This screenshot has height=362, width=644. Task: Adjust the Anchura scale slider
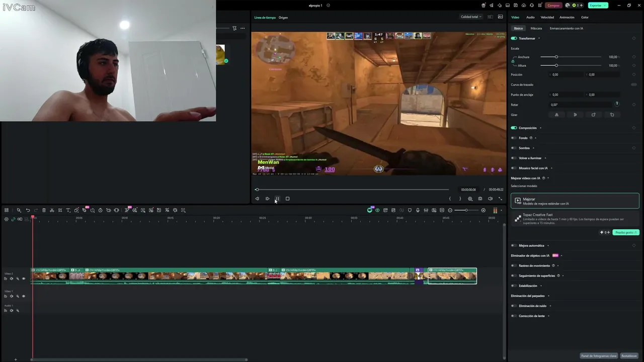(556, 57)
